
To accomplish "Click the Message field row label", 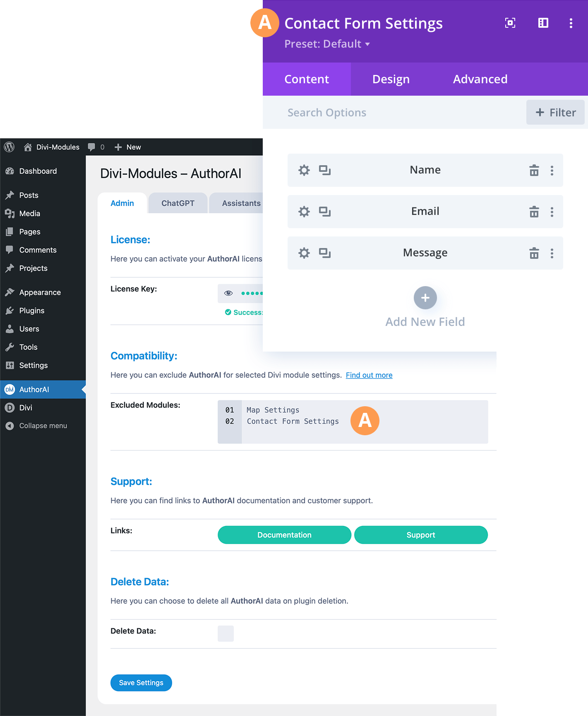I will pyautogui.click(x=425, y=253).
